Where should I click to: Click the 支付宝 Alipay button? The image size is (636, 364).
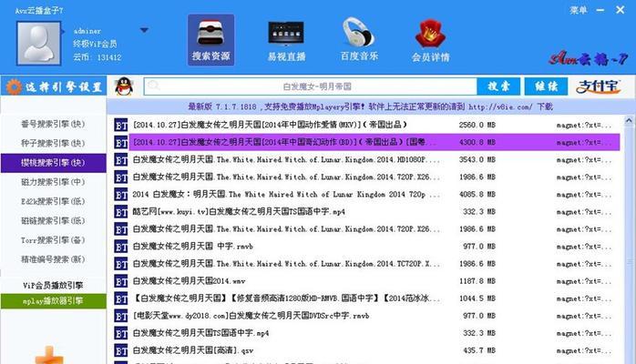599,86
